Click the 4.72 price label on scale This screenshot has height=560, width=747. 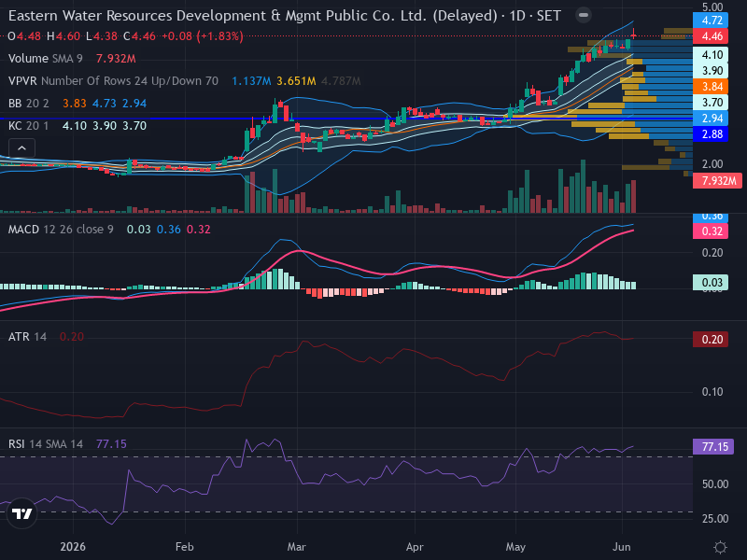[711, 21]
